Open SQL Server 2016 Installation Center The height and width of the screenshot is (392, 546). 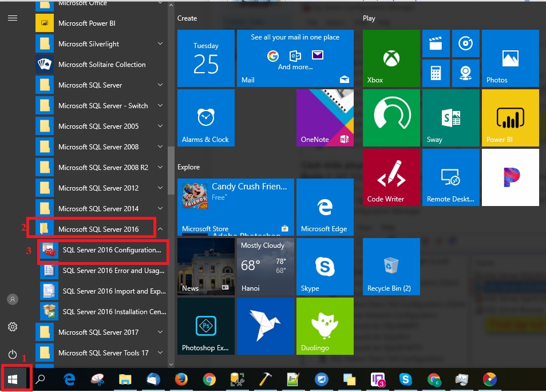(x=103, y=311)
